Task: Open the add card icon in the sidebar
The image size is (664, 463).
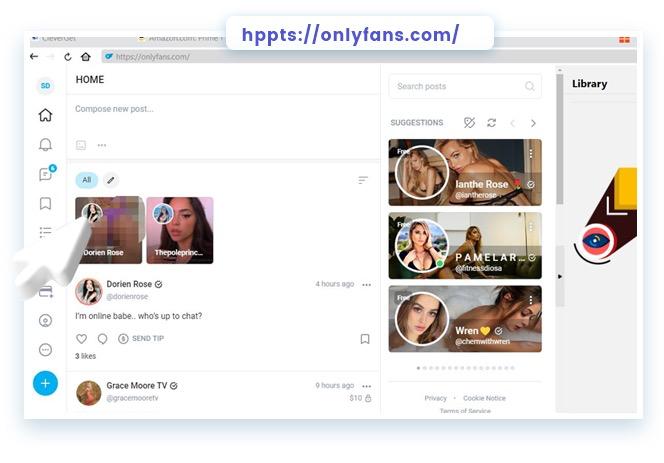Action: pyautogui.click(x=46, y=292)
